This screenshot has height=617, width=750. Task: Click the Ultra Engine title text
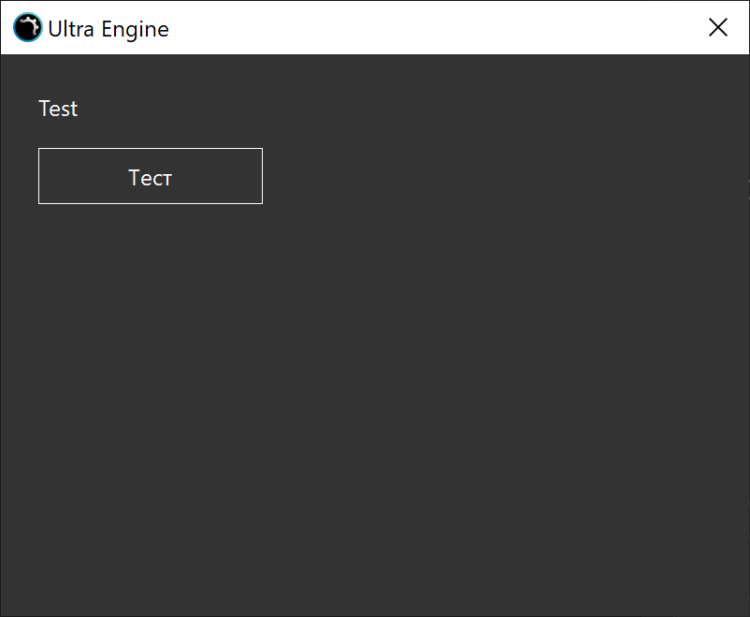point(108,29)
